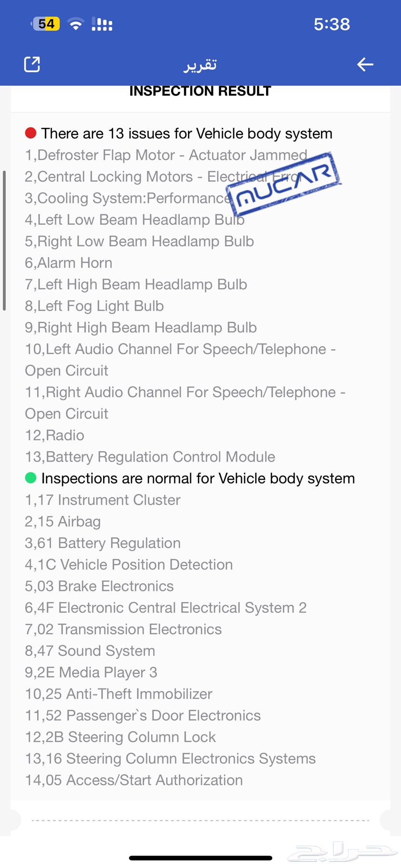
Task: Tap the signal dots icon in status bar
Action: [x=102, y=24]
